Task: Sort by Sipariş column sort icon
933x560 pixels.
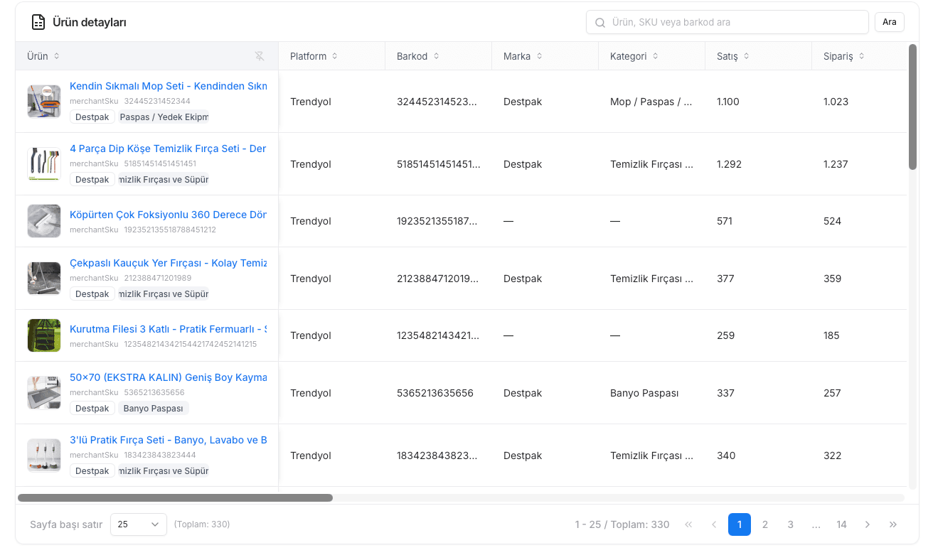Action: [x=861, y=56]
